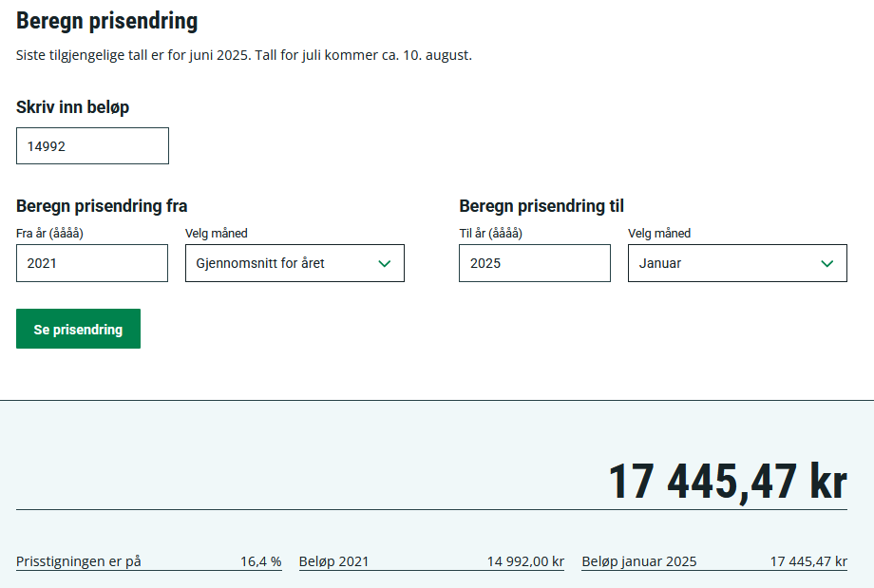Click the 'Skriv inn beløp' label
Image resolution: width=874 pixels, height=588 pixels.
72,107
